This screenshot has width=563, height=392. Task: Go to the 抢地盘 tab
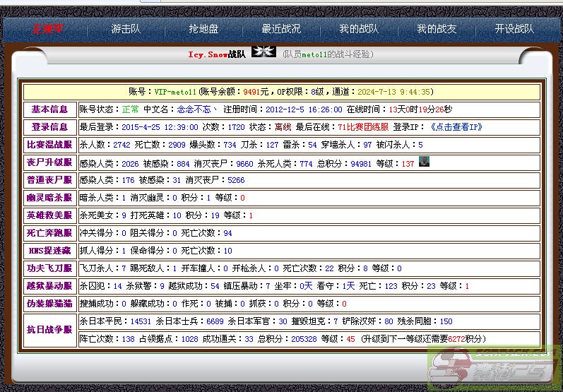tap(203, 29)
